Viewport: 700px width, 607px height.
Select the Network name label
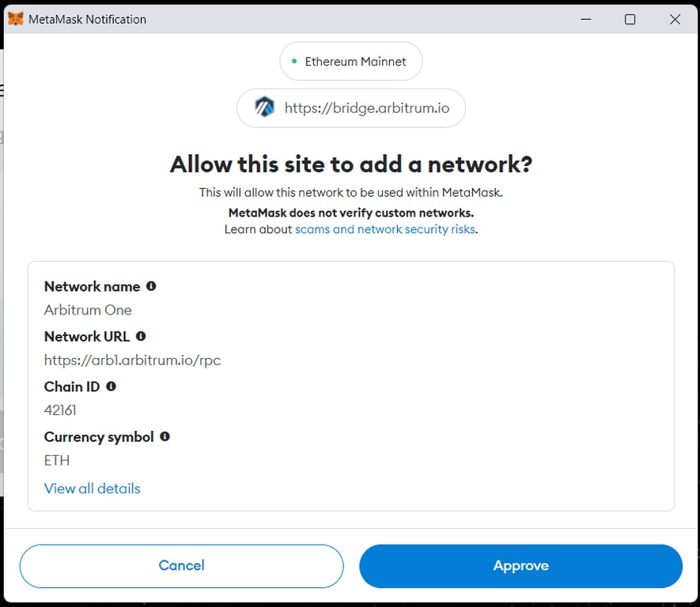coord(92,286)
